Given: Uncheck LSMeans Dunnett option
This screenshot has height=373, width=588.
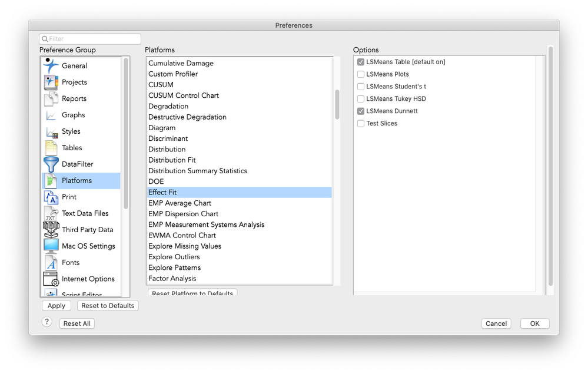Looking at the screenshot, I should [x=361, y=111].
